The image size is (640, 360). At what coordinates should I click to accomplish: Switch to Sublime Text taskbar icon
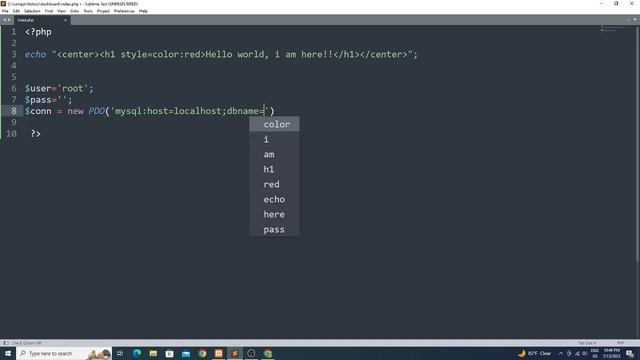pyautogui.click(x=235, y=353)
